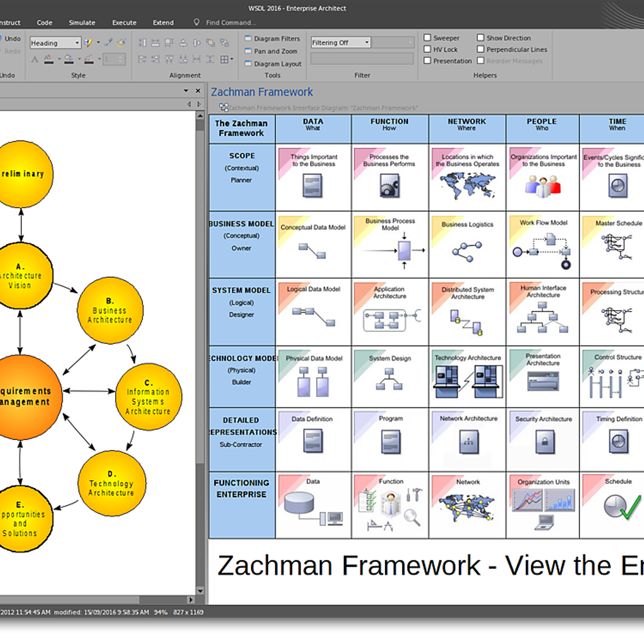Viewport: 644px width, 644px height.
Task: Open the font color dropdown arrow
Action: tap(59, 59)
